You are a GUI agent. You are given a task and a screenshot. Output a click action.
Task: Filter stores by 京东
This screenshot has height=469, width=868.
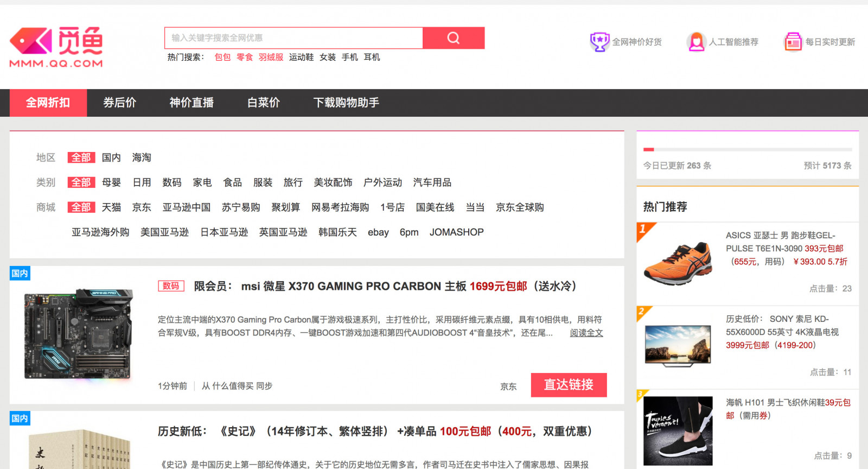[142, 207]
